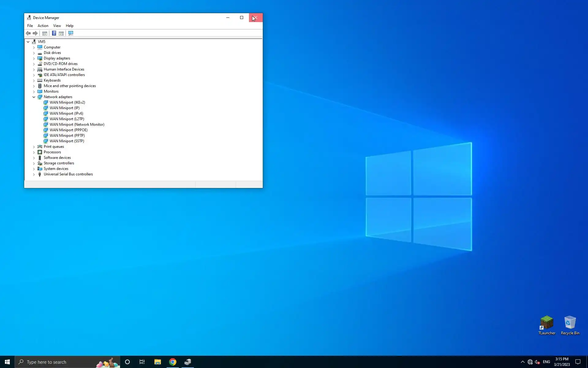The width and height of the screenshot is (588, 368).
Task: Click the taskbar search box
Action: (61, 362)
